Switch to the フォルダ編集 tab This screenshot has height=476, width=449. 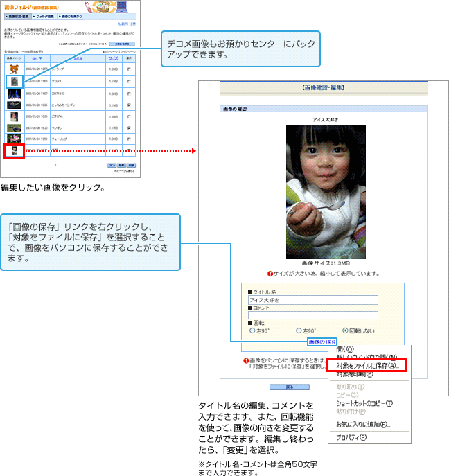click(x=44, y=17)
